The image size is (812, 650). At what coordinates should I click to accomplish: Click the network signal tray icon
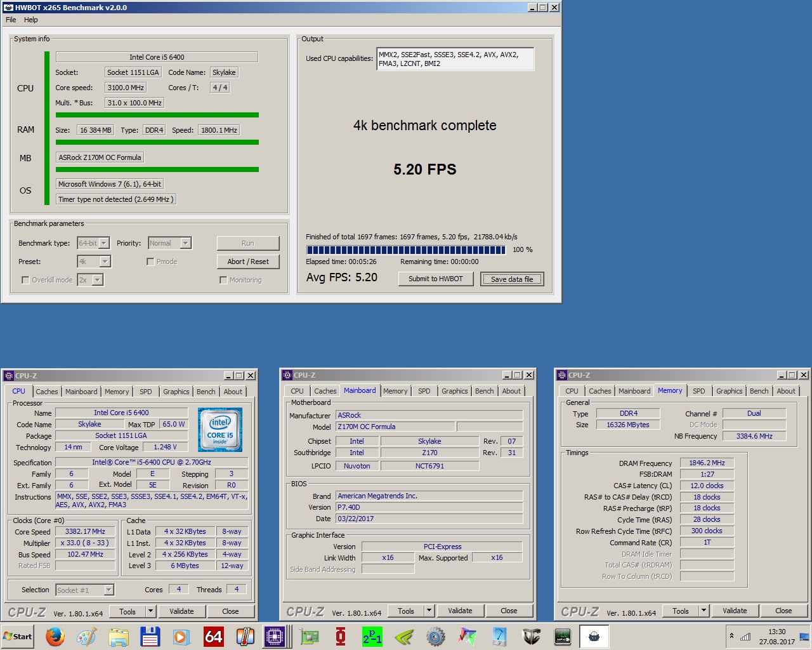[x=745, y=636]
